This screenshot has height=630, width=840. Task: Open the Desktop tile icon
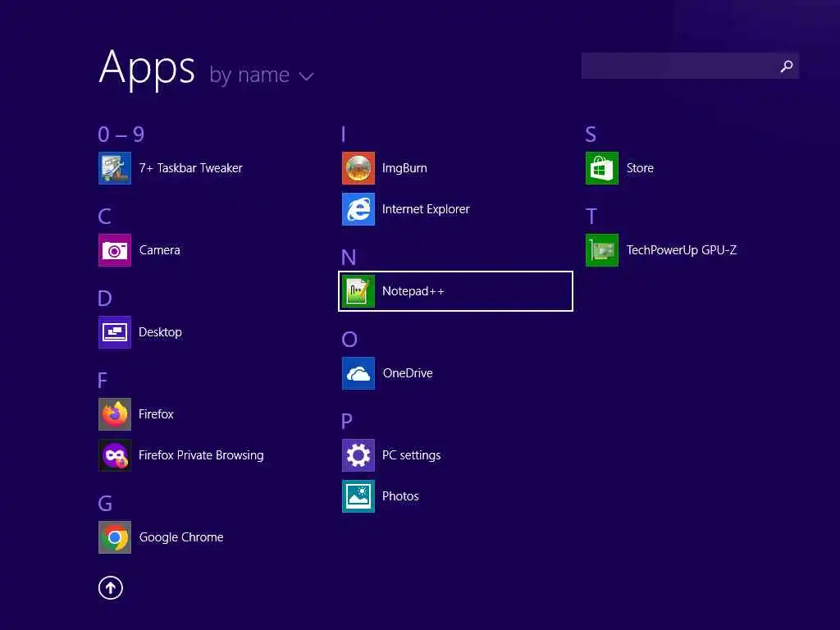[115, 332]
